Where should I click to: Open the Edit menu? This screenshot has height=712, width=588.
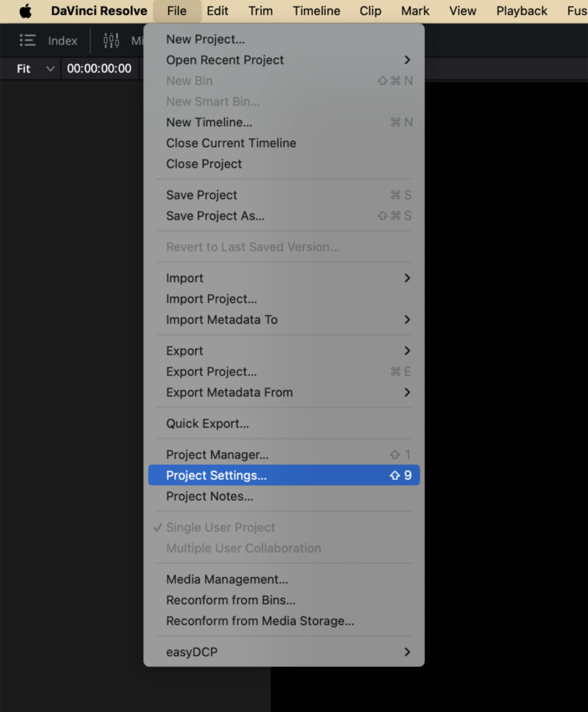(x=217, y=11)
